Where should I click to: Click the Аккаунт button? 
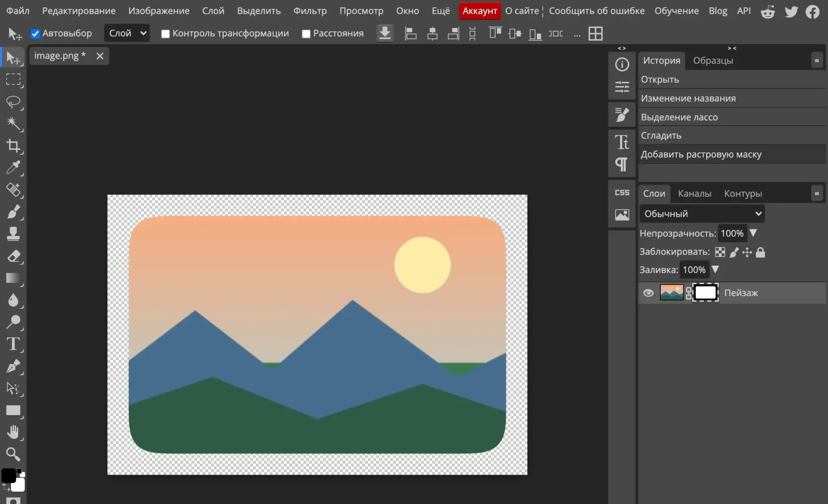coord(480,11)
